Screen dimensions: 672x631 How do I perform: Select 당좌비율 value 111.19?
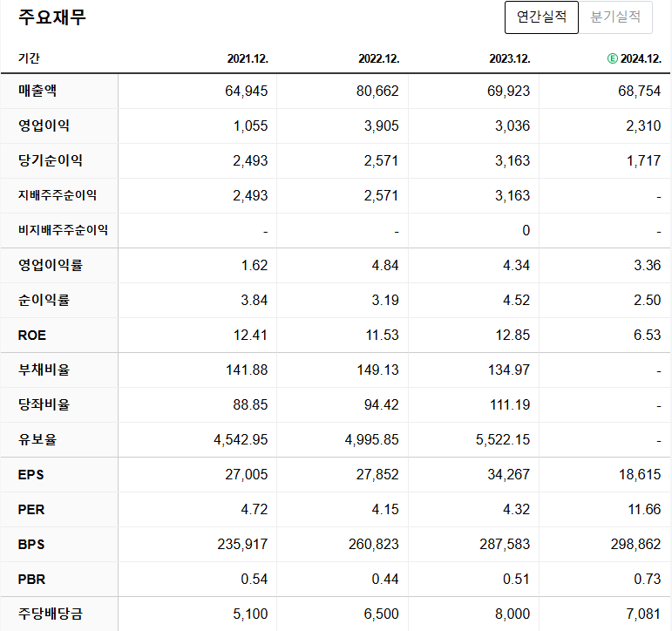[510, 404]
